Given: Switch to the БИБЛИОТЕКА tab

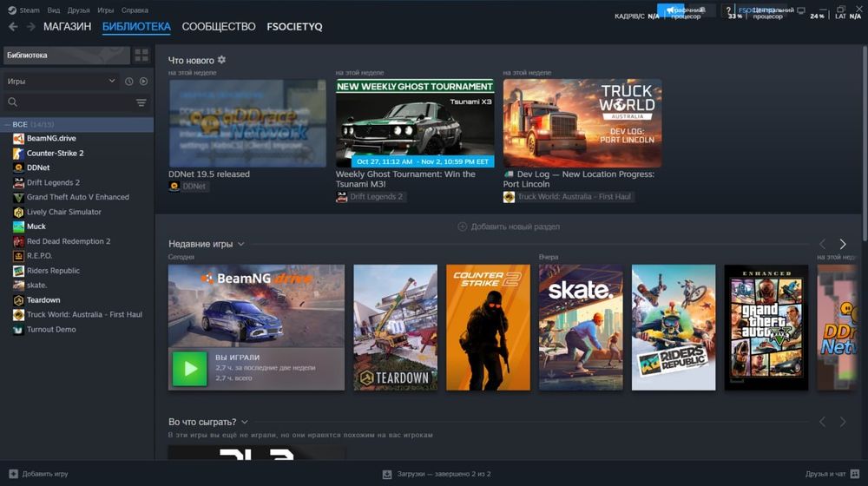Looking at the screenshot, I should click(x=136, y=27).
